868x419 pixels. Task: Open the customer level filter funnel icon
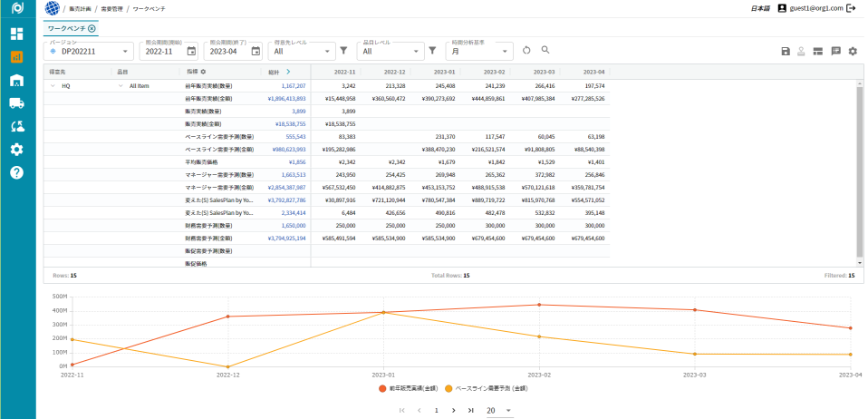(343, 51)
